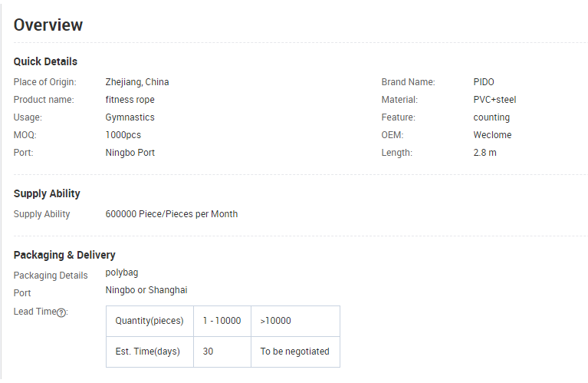588x383 pixels.
Task: Select the Quick Details section title
Action: (x=45, y=61)
